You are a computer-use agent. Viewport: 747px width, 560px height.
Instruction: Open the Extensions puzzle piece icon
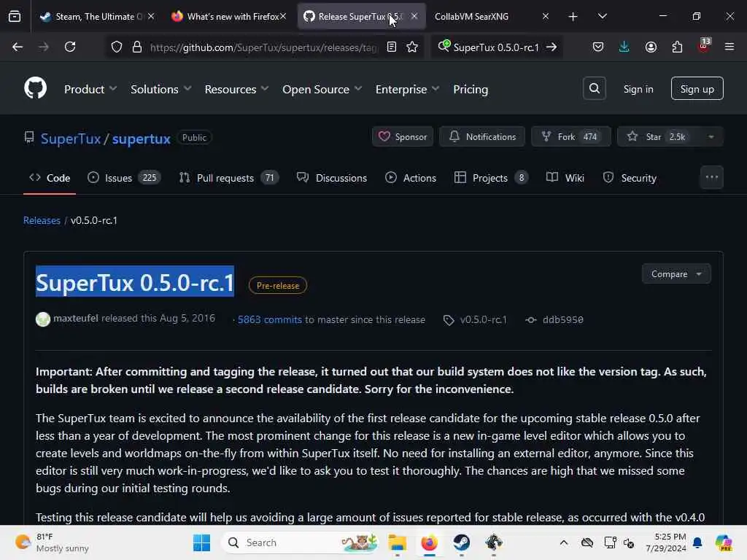pyautogui.click(x=677, y=47)
